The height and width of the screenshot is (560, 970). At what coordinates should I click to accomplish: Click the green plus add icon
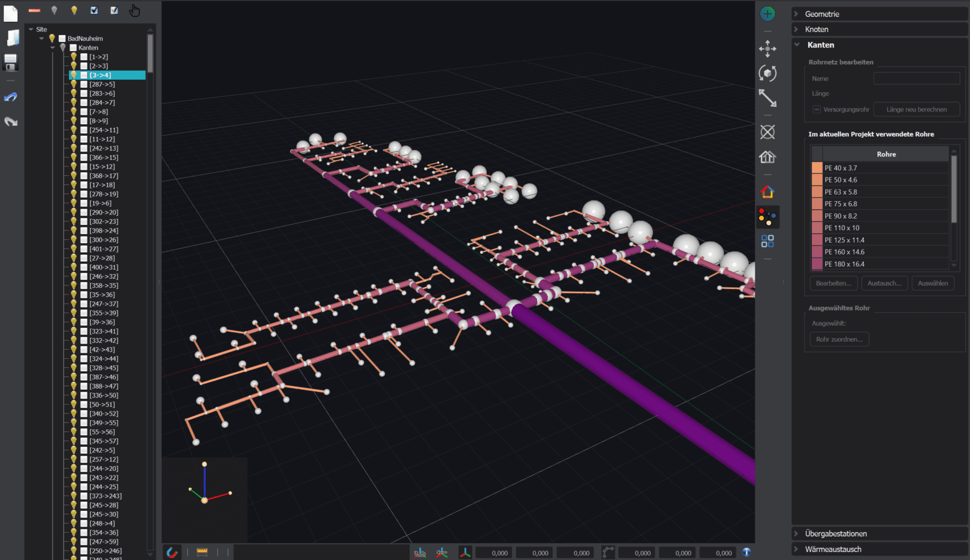[768, 14]
